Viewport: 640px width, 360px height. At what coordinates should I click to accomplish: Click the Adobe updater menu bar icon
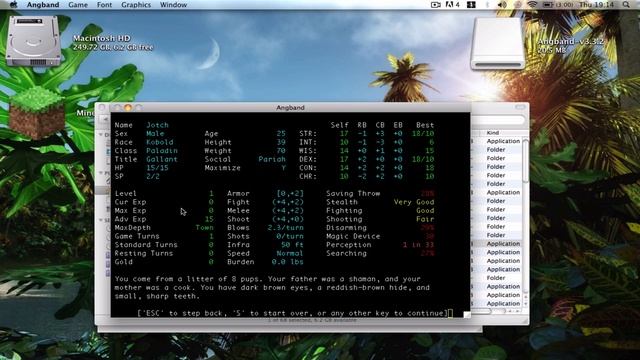[x=452, y=4]
